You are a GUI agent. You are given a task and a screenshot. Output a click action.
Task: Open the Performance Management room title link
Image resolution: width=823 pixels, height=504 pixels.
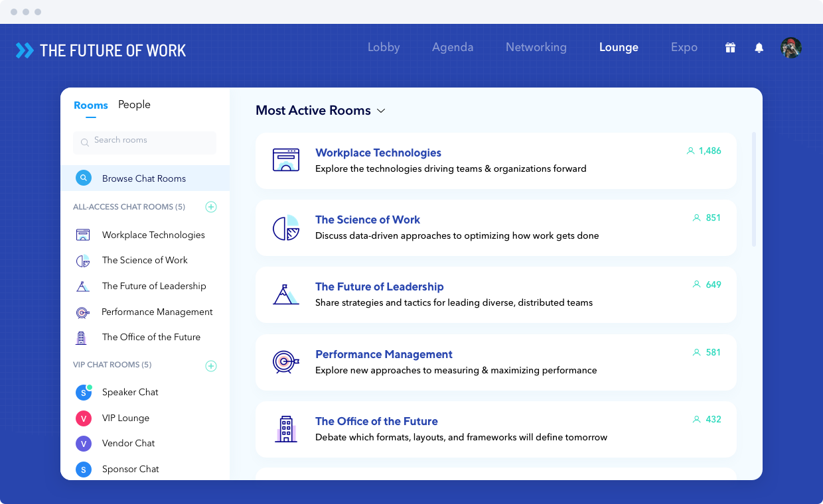pos(384,354)
